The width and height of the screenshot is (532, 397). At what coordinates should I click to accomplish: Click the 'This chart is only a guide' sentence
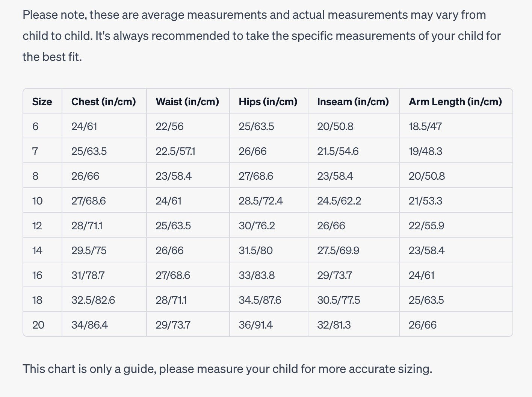227,369
